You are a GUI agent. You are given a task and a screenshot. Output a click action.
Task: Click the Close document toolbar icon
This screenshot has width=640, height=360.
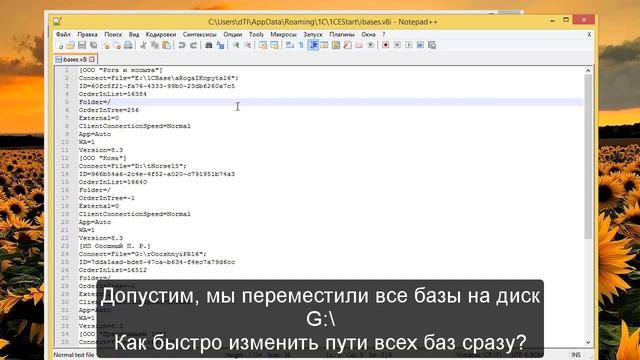[105, 45]
